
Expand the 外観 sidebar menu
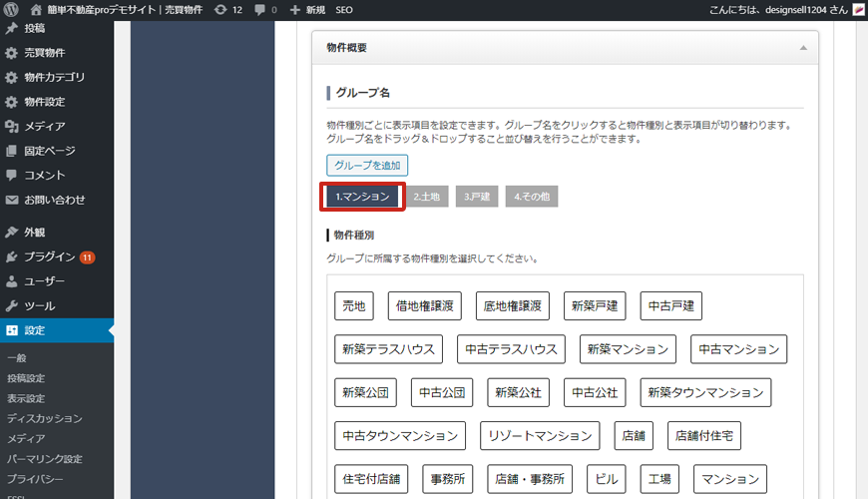coord(34,232)
